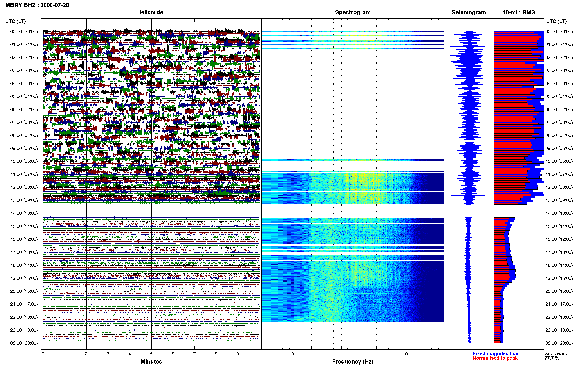This screenshot has width=588, height=368.
Task: Click the '77.7 %' data availability value
Action: tap(552, 358)
